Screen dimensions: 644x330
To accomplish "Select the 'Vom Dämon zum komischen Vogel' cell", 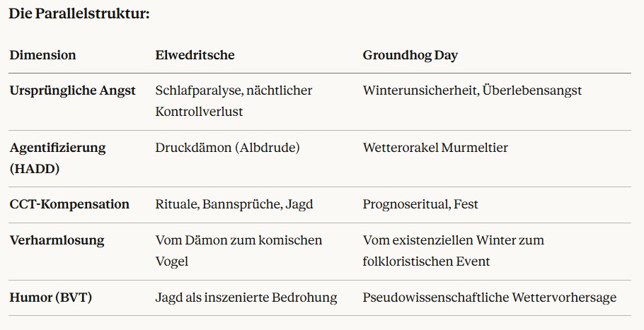I will click(238, 250).
